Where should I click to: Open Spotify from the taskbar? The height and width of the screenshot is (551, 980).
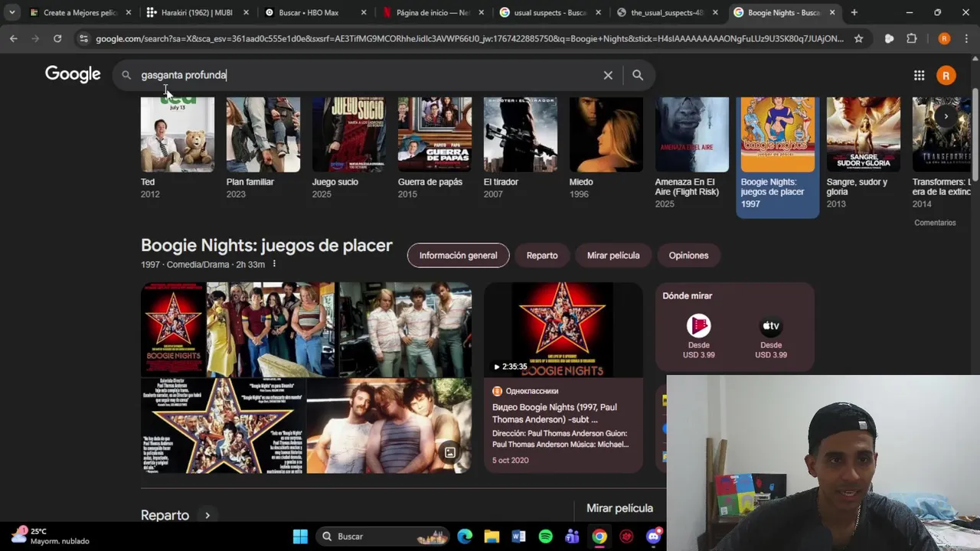click(x=545, y=536)
